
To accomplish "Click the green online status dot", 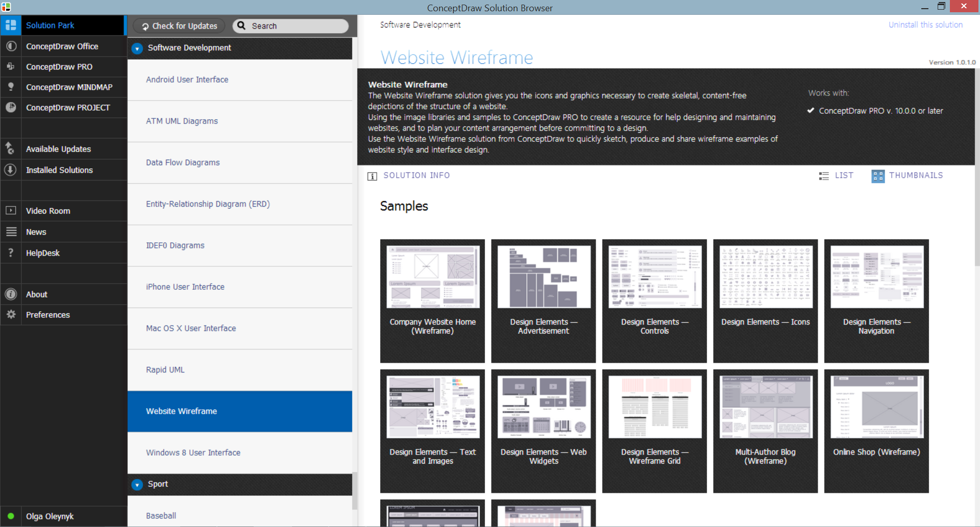I will click(x=11, y=516).
